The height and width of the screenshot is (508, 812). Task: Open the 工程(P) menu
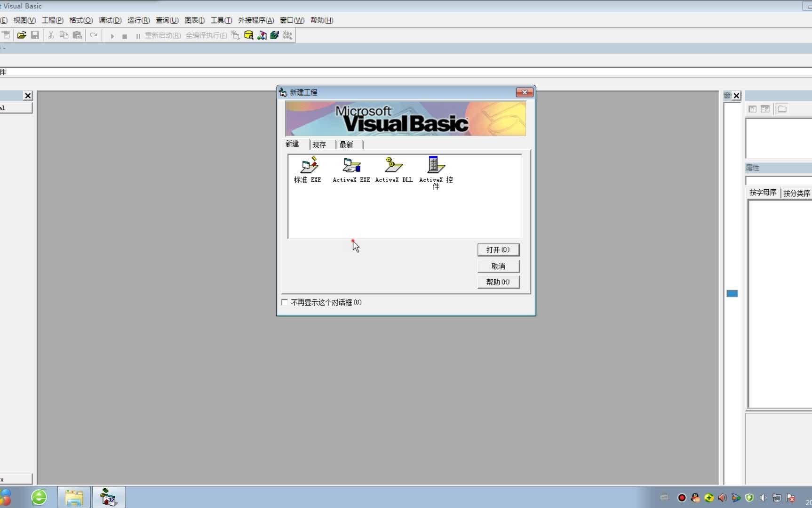tap(52, 20)
